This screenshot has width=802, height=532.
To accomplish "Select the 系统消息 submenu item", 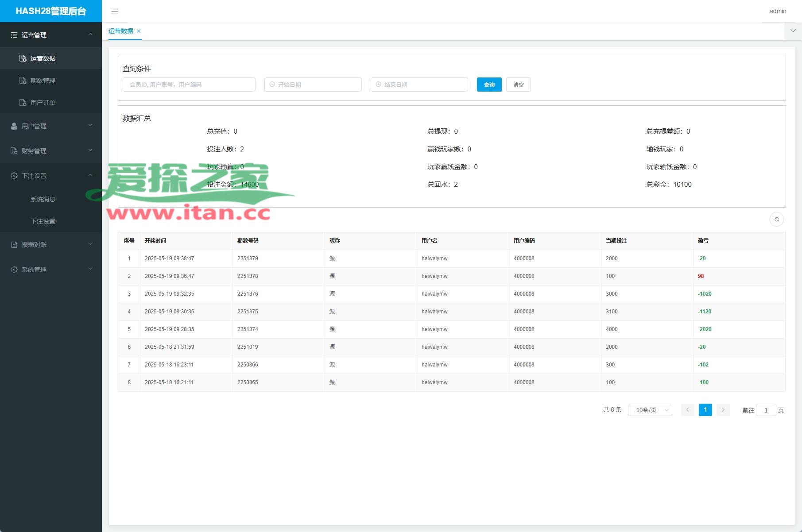I will coord(43,199).
